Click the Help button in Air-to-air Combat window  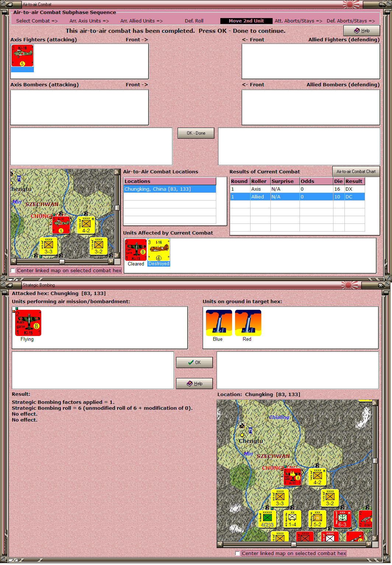tap(362, 31)
